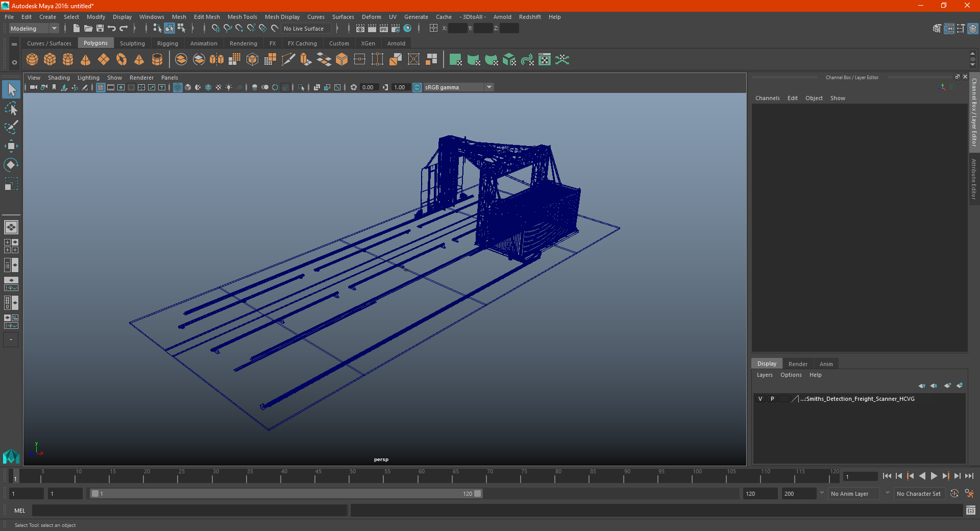
Task: Click the New Scene icon
Action: coord(77,29)
